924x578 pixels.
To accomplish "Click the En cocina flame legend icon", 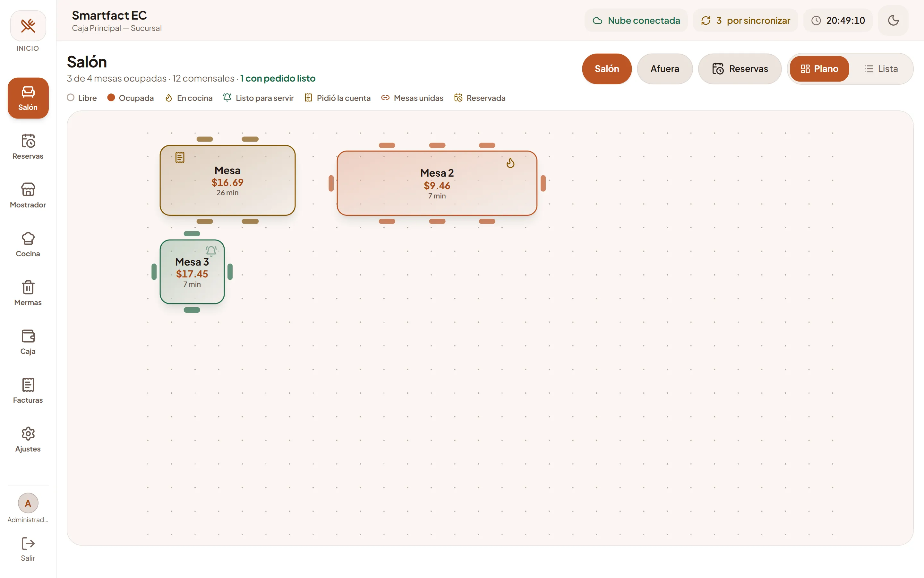I will 169,98.
